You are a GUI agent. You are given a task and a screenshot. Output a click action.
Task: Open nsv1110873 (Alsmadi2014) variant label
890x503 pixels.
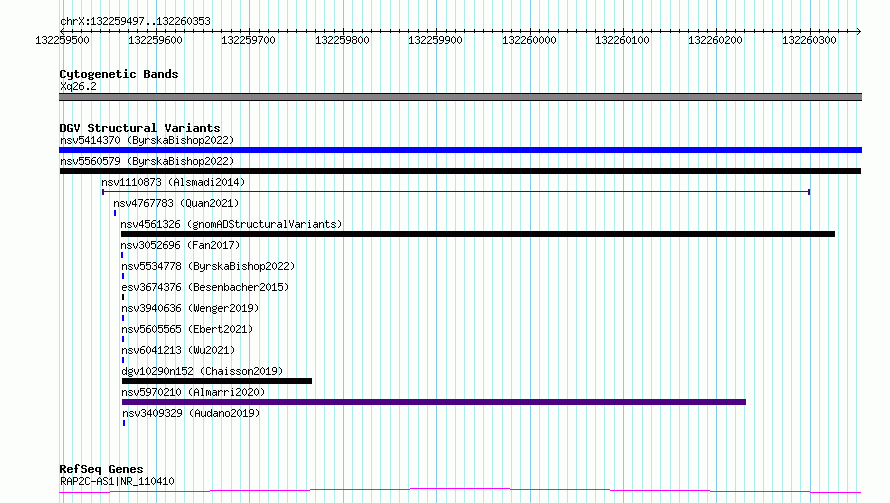click(173, 182)
